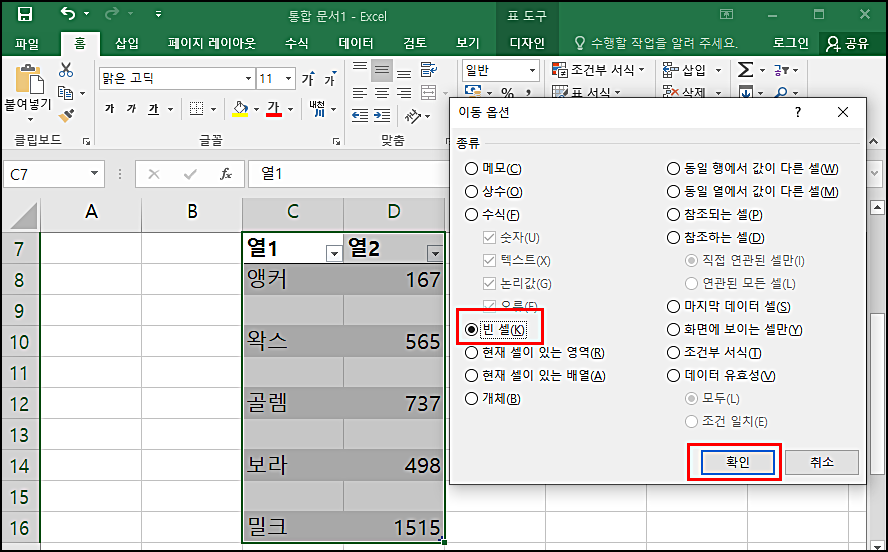This screenshot has height=552, width=888.
Task: Select row 12 header
Action: pyautogui.click(x=20, y=404)
